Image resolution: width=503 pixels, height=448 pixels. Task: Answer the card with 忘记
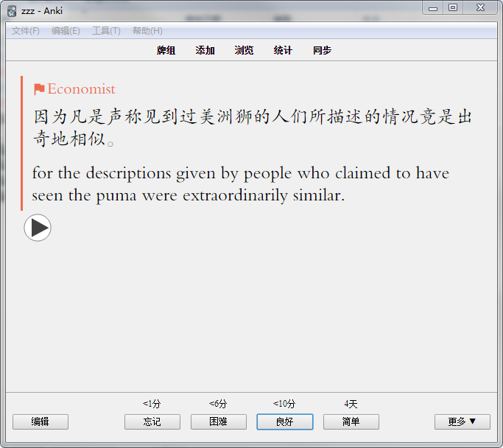152,421
